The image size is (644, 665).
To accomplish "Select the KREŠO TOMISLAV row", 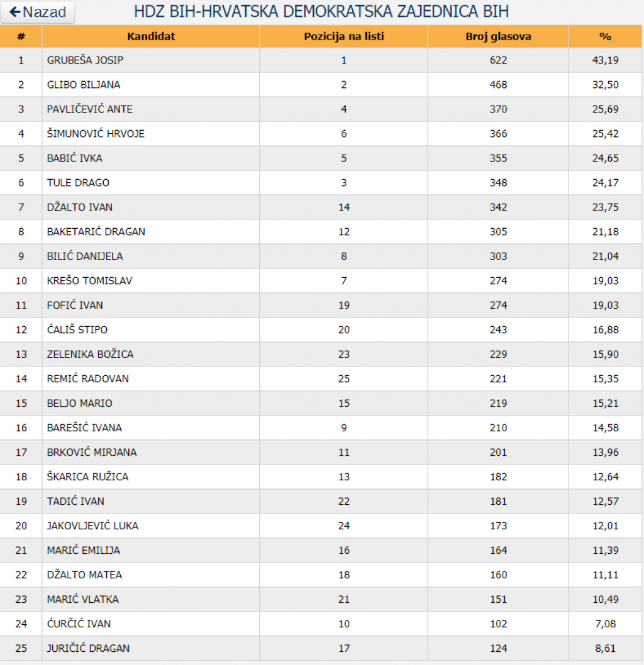I will click(321, 281).
